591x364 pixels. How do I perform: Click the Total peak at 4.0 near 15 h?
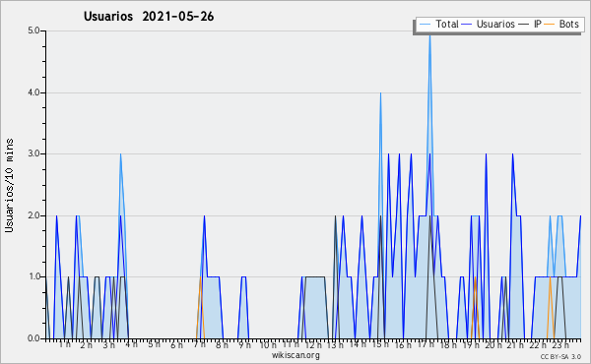click(x=380, y=93)
